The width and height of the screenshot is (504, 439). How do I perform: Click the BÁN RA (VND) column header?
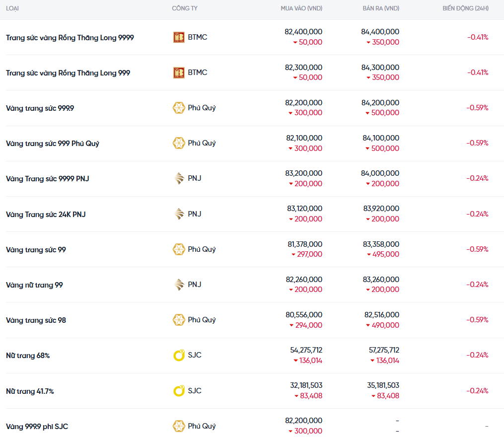(381, 8)
